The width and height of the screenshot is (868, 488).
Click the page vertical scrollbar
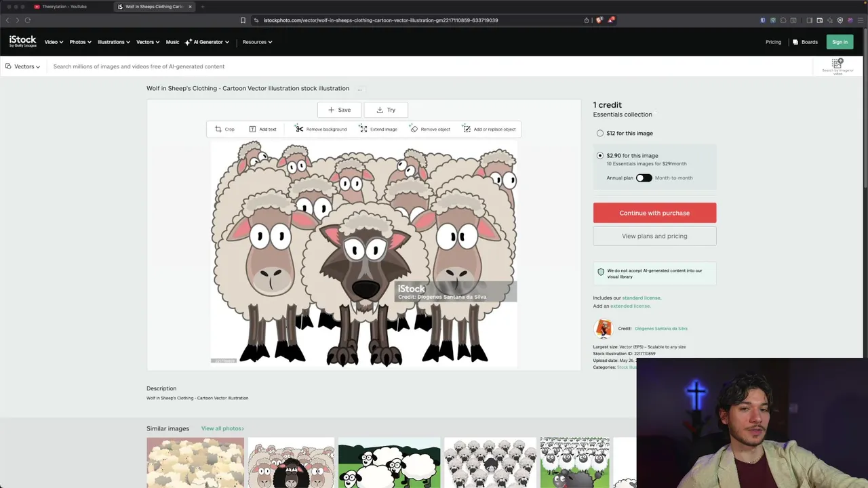[865, 108]
